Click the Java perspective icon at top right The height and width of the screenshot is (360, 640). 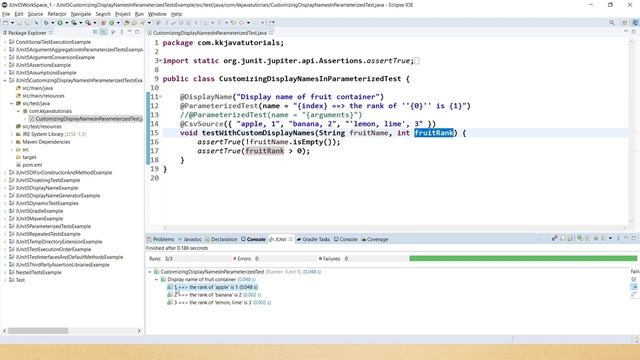(x=635, y=23)
